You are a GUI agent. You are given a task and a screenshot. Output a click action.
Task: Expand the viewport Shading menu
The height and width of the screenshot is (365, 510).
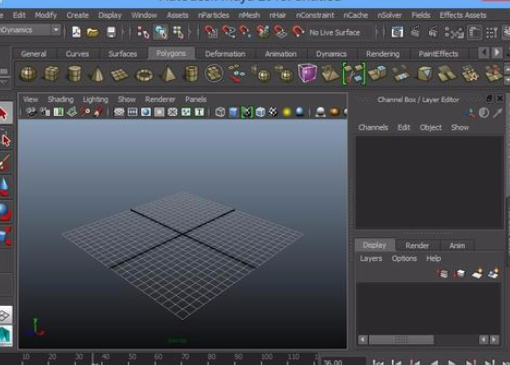tap(60, 99)
